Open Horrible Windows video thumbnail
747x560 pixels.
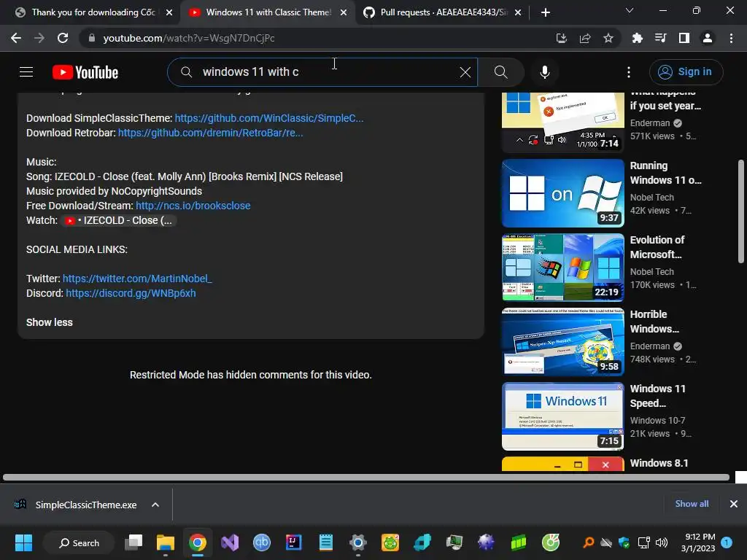click(562, 342)
